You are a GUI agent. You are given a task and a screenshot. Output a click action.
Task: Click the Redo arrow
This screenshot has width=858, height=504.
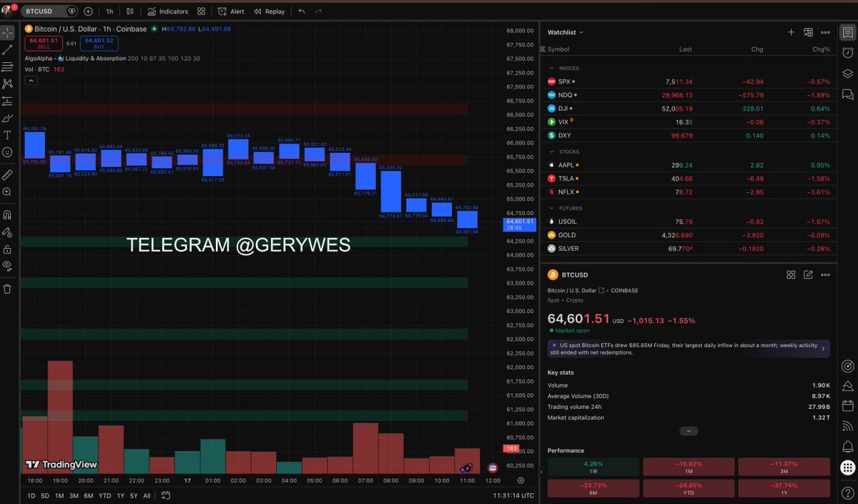(x=318, y=11)
